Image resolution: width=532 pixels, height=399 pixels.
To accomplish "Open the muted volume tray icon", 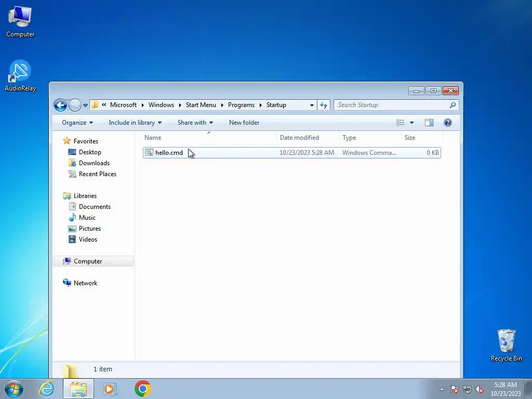I will [480, 389].
